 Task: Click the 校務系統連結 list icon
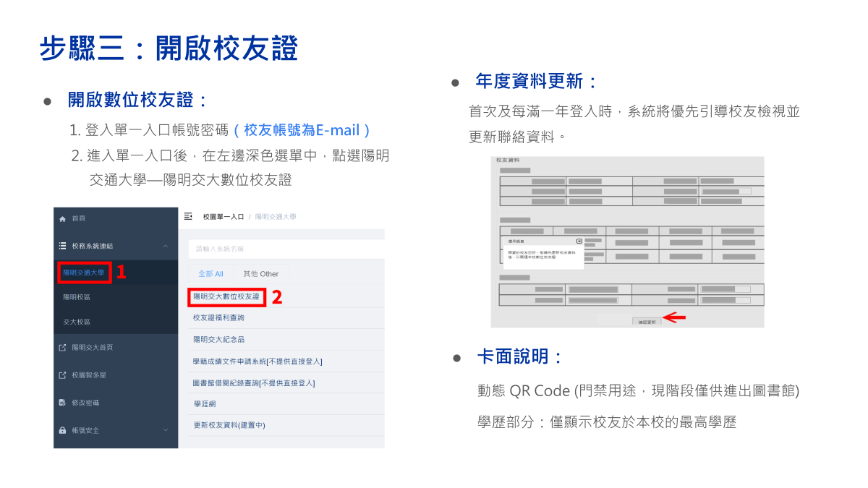tap(62, 246)
